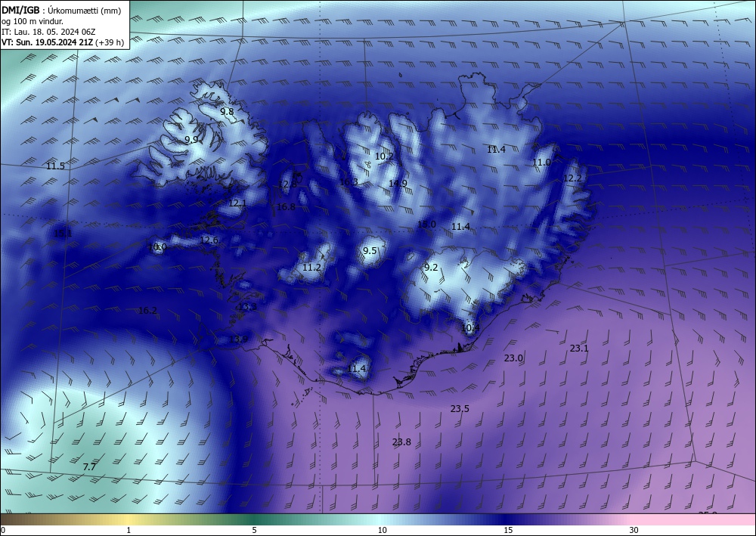Click the 12.1 value label
This screenshot has width=756, height=536.
[x=237, y=203]
